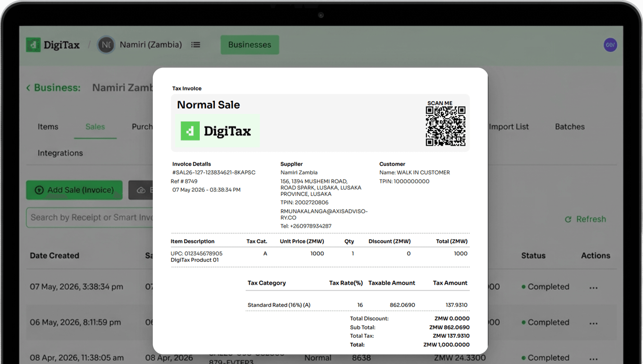Click invoice number #SAL26-127-123834621-8KAPSC

[214, 173]
